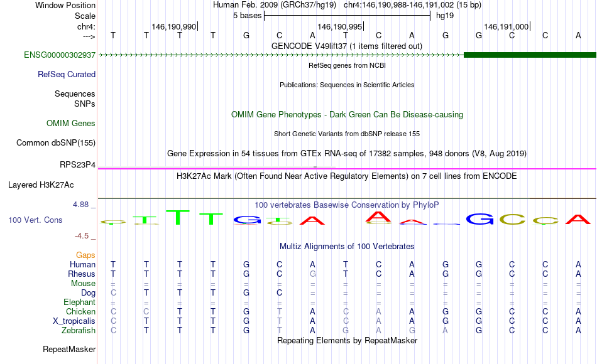
Task: Click the hg19 assembly label by scale bar
Action: (x=445, y=16)
